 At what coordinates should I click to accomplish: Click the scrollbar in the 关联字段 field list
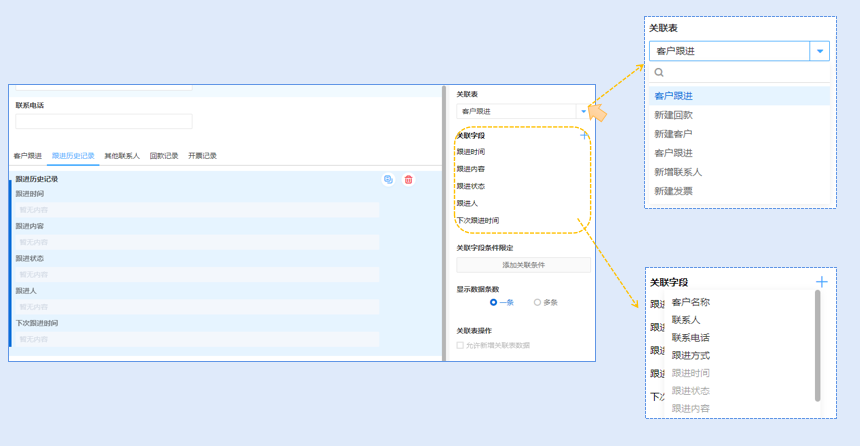818,345
